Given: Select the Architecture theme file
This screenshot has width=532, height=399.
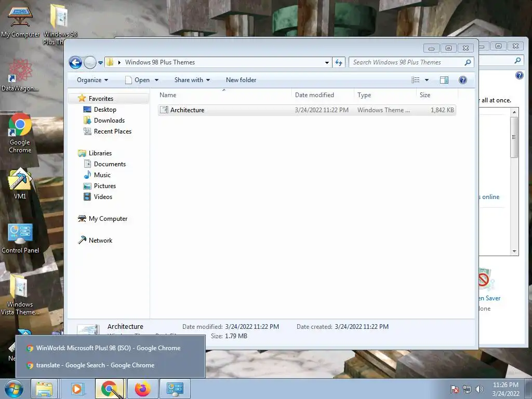Looking at the screenshot, I should point(307,110).
